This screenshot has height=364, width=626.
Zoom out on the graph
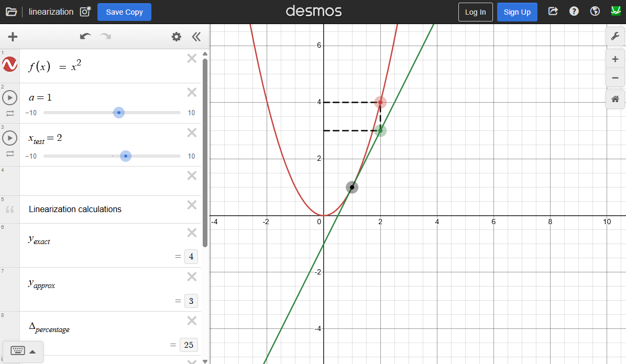coord(615,78)
